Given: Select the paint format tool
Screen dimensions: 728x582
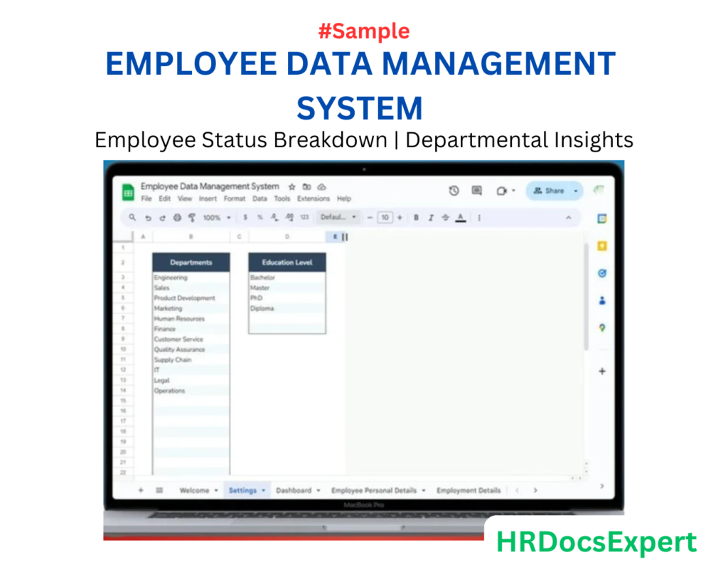Looking at the screenshot, I should click(x=193, y=217).
